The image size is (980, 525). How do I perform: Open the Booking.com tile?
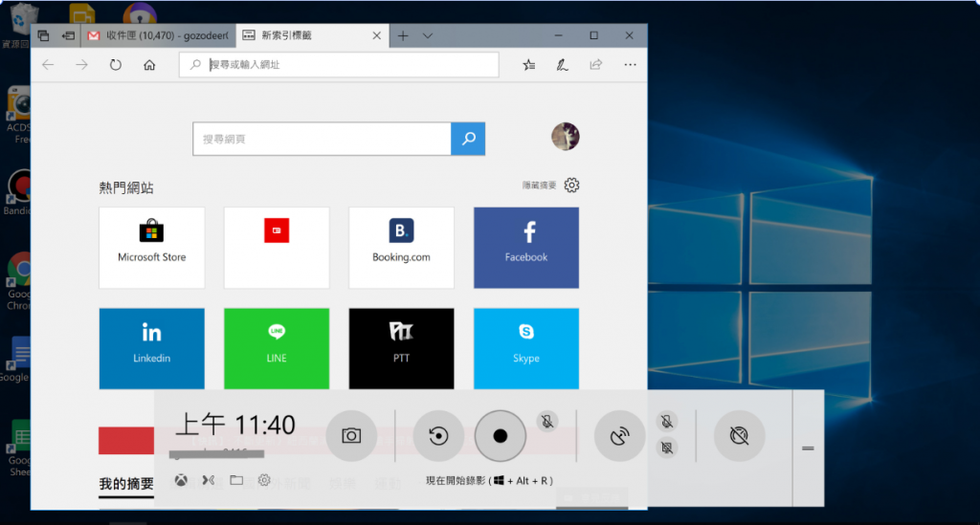[401, 248]
